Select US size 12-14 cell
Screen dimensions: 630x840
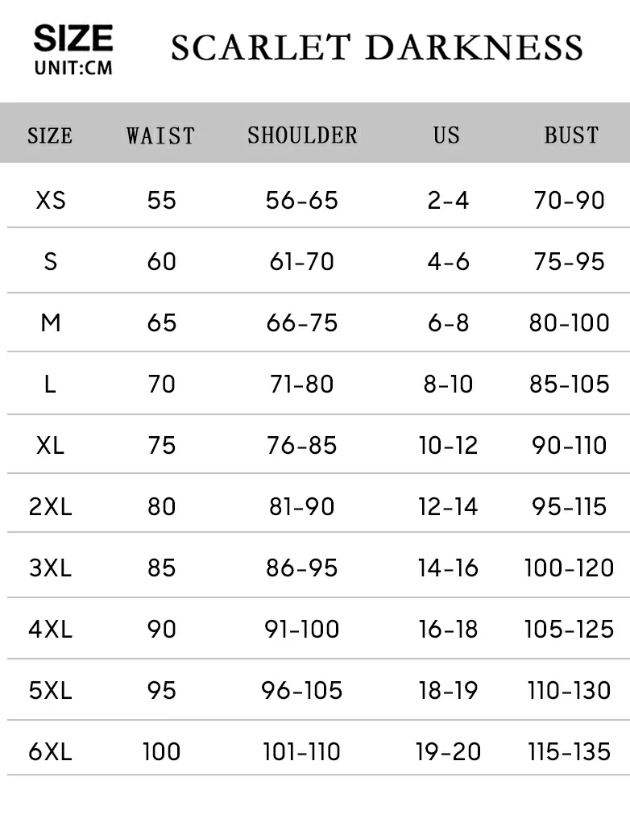click(x=448, y=506)
